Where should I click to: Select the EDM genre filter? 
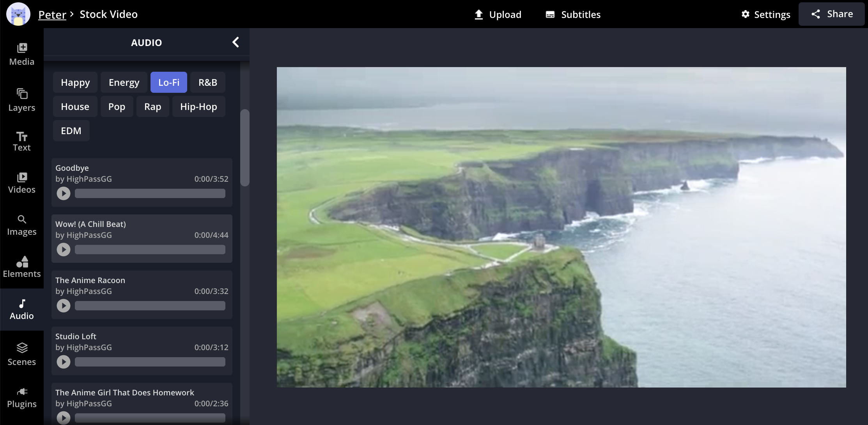(x=71, y=131)
